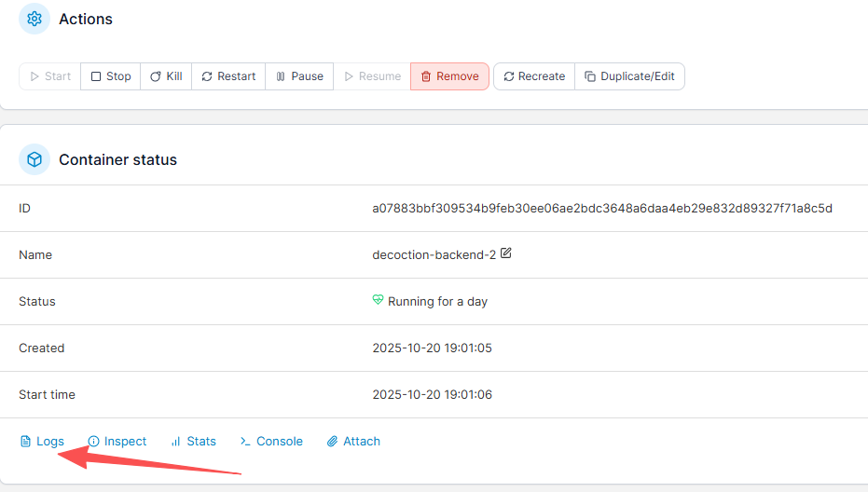The image size is (868, 492).
Task: Click the Start time 2025-10-20 19:01:06
Action: tap(432, 394)
